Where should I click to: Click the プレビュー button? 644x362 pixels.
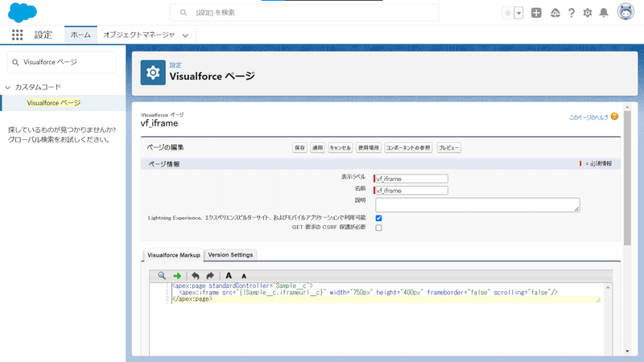point(448,148)
